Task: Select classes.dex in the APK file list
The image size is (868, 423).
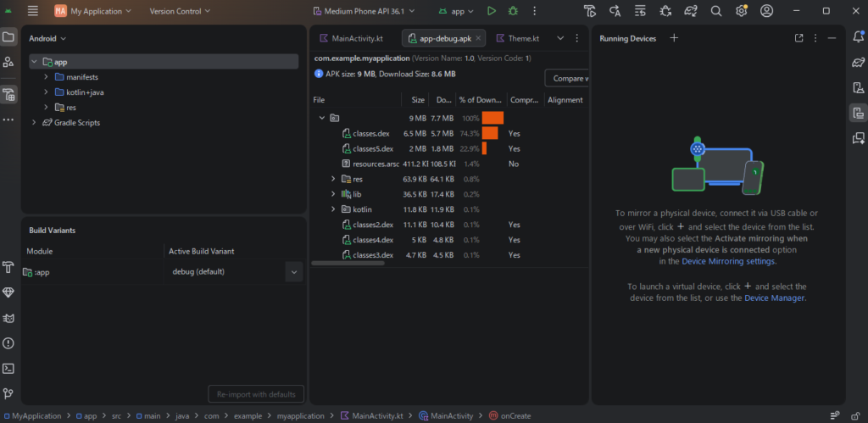Action: tap(370, 134)
